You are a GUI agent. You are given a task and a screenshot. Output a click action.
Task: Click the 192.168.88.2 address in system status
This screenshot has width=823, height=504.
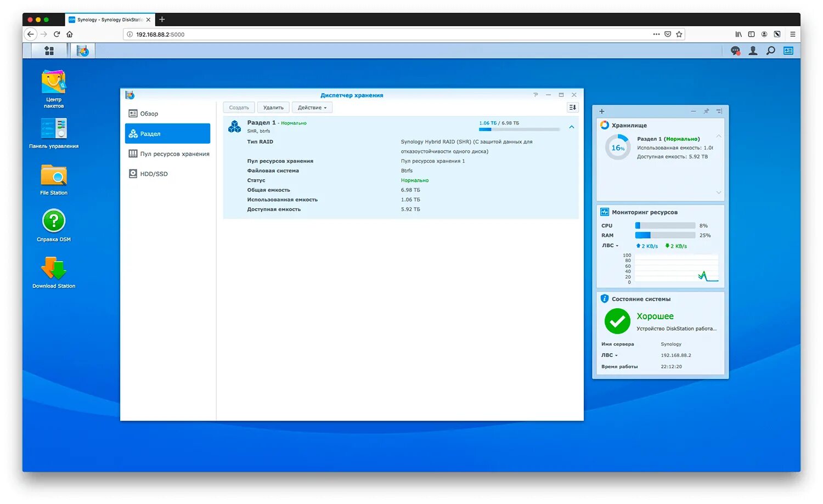676,355
